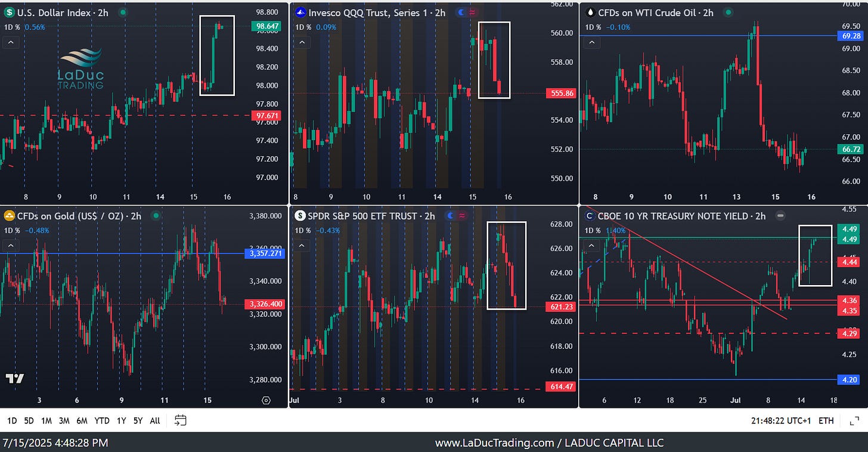This screenshot has height=452, width=868.
Task: Click the pink approximate-data icon on QQQ chart
Action: tap(472, 12)
